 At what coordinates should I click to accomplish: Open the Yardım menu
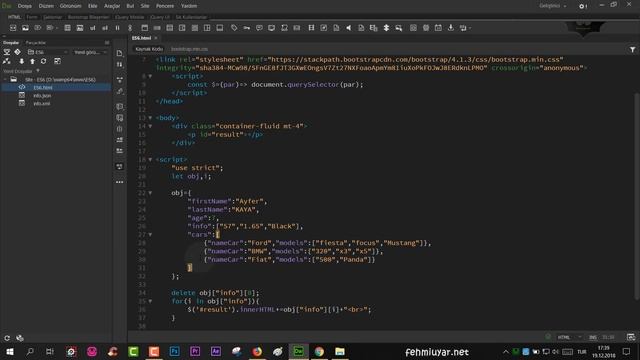point(189,6)
